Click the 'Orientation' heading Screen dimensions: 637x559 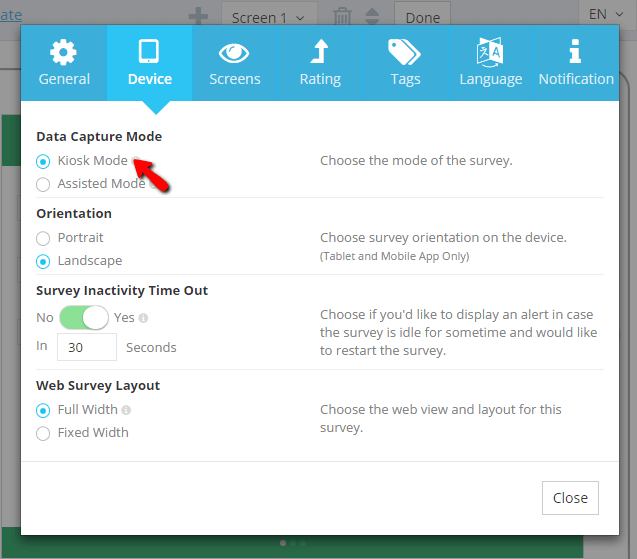74,213
